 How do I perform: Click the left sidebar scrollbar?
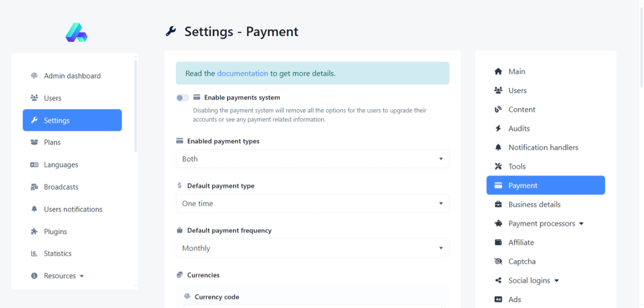[x=136, y=105]
